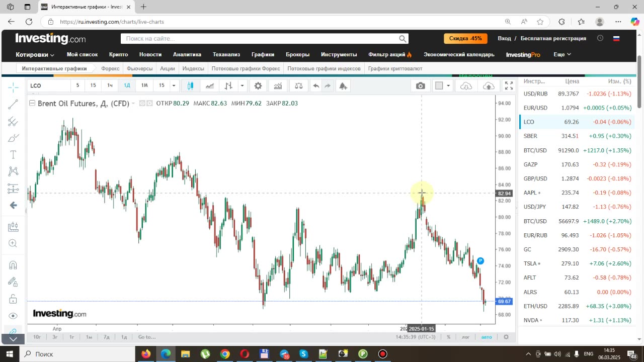
Task: Open compare symbols scales icon
Action: click(x=299, y=85)
